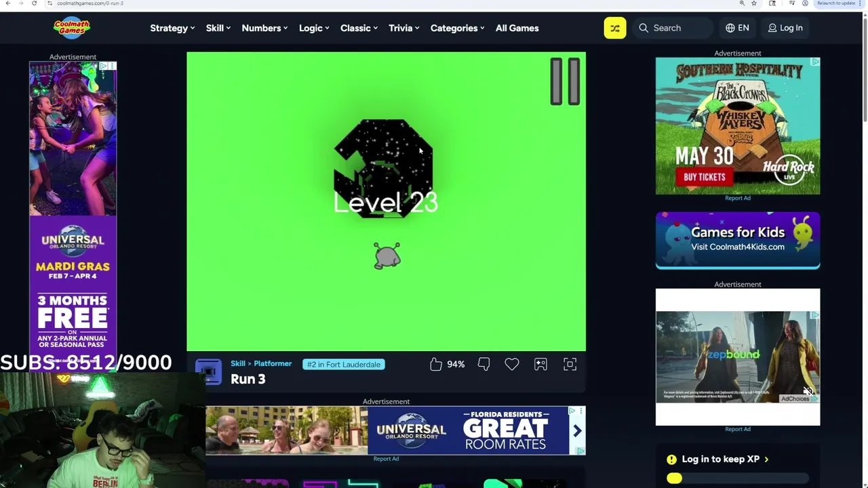Open the EN language selector
This screenshot has width=868, height=488.
[x=737, y=28]
